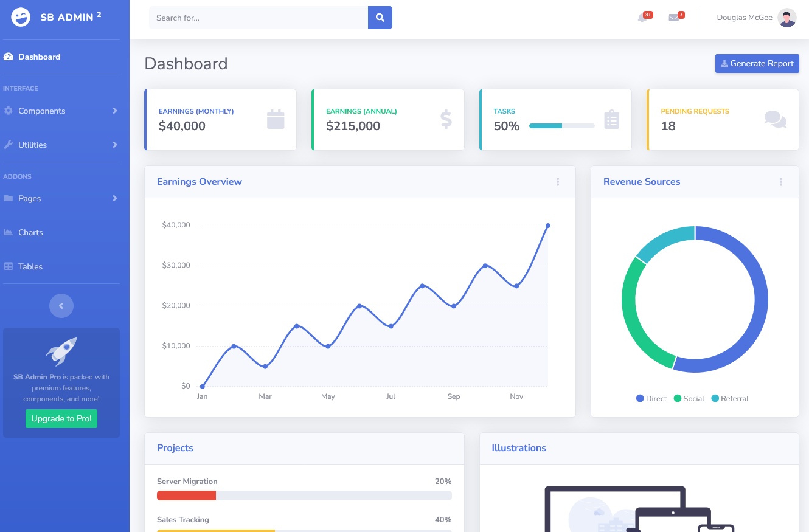Click the Generate Report button
The height and width of the screenshot is (532, 809).
point(757,63)
